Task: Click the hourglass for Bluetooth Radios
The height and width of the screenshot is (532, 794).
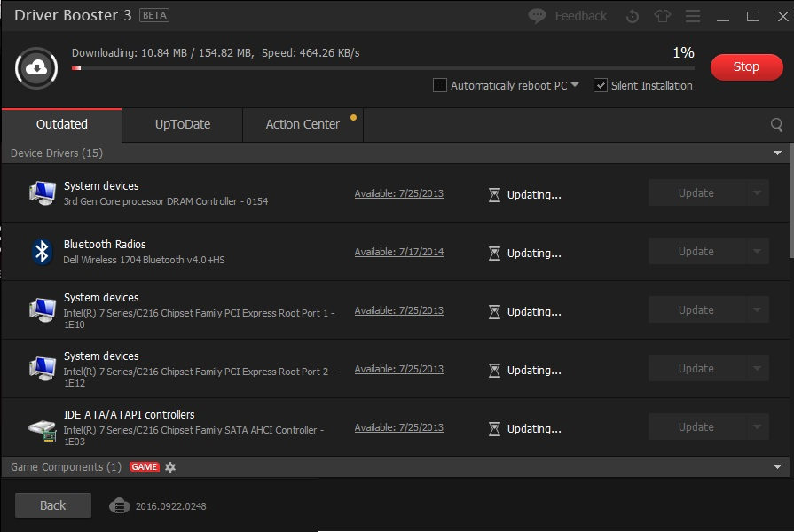Action: [x=494, y=253]
